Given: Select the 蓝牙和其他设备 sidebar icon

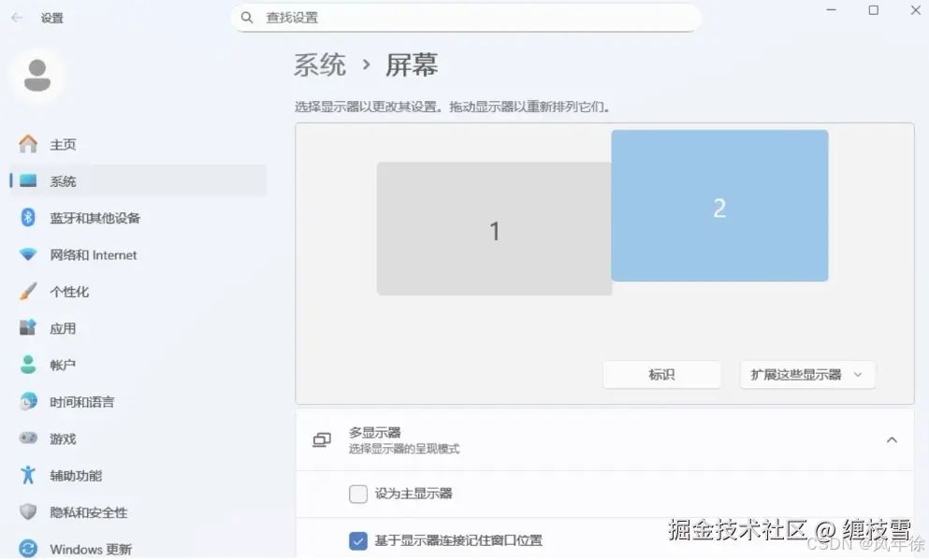Looking at the screenshot, I should [x=26, y=218].
